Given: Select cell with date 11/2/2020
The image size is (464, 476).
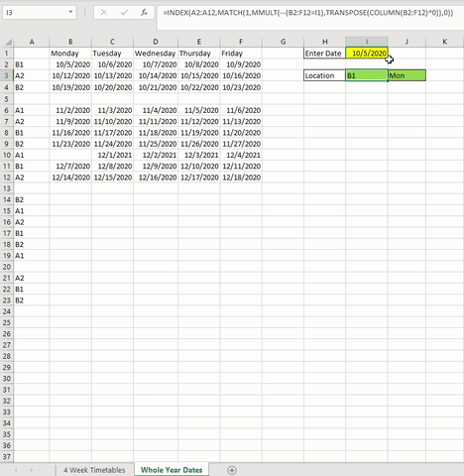Looking at the screenshot, I should point(70,110).
